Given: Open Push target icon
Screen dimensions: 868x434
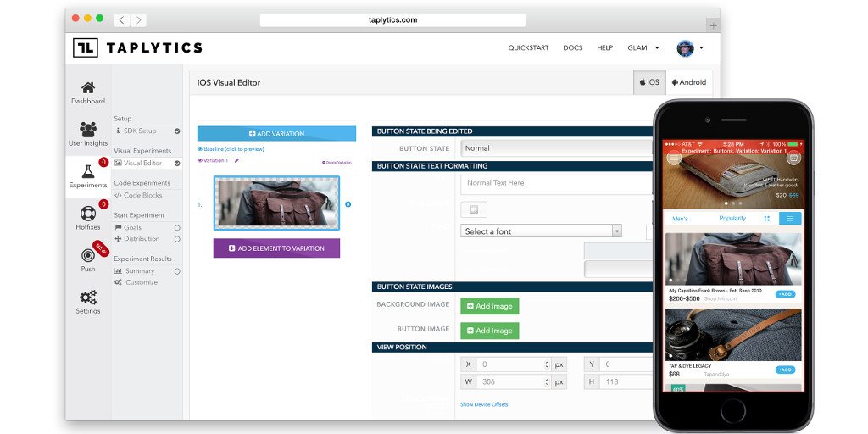Looking at the screenshot, I should [x=88, y=255].
